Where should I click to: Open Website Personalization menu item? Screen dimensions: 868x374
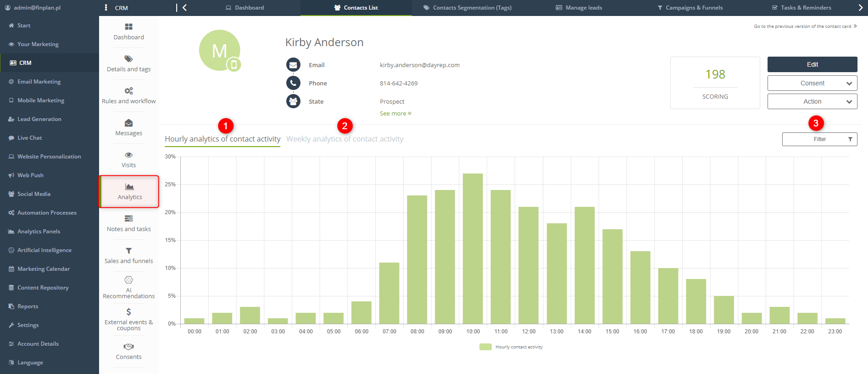tap(49, 157)
